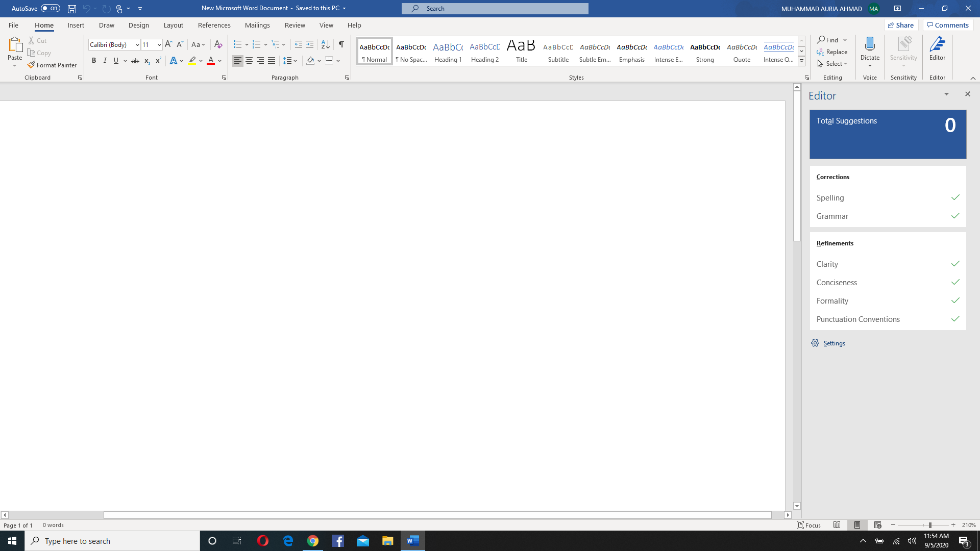The image size is (980, 551).
Task: Open the Select dropdown in Editing group
Action: point(832,64)
